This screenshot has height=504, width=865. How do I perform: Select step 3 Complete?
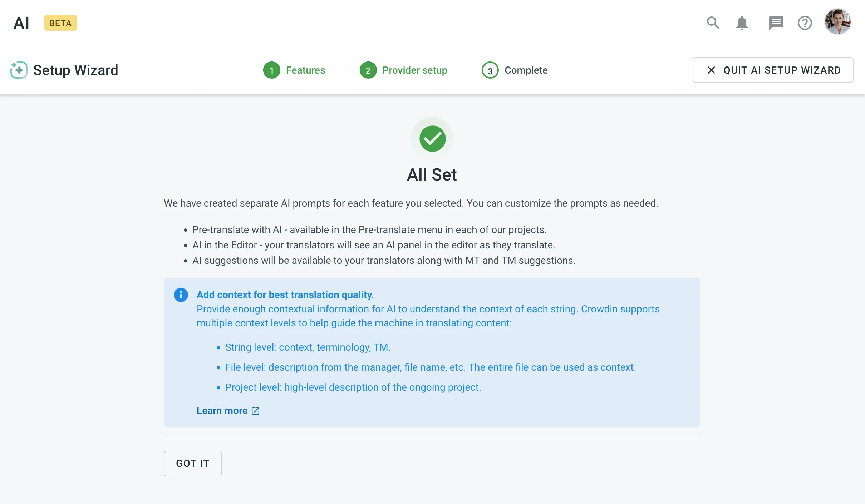515,70
